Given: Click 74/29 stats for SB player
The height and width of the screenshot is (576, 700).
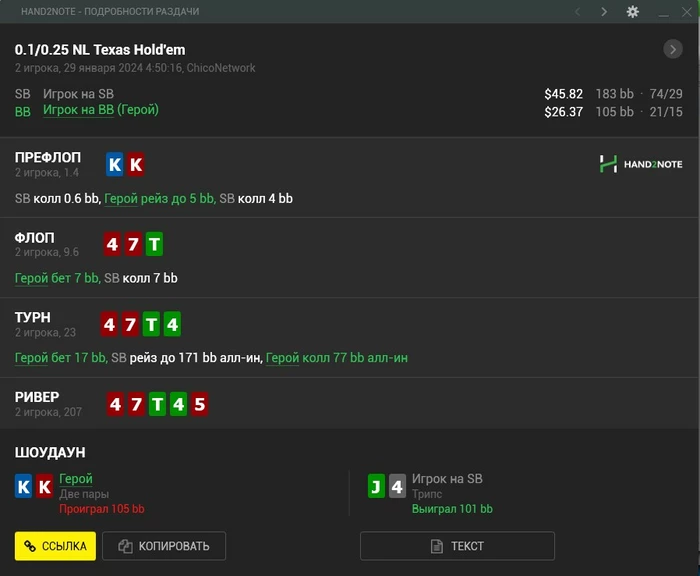Looking at the screenshot, I should [x=666, y=94].
